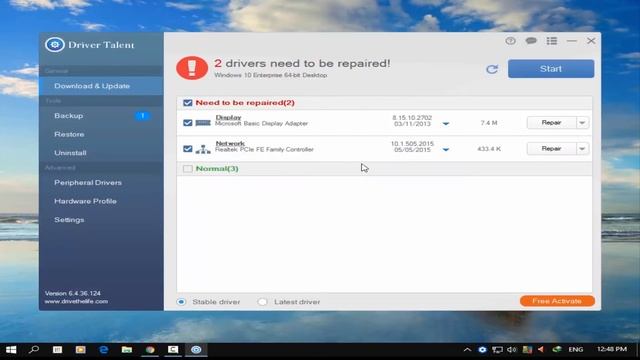Expand Network driver version dropdown arrow
This screenshot has height=360, width=640.
[x=446, y=150]
